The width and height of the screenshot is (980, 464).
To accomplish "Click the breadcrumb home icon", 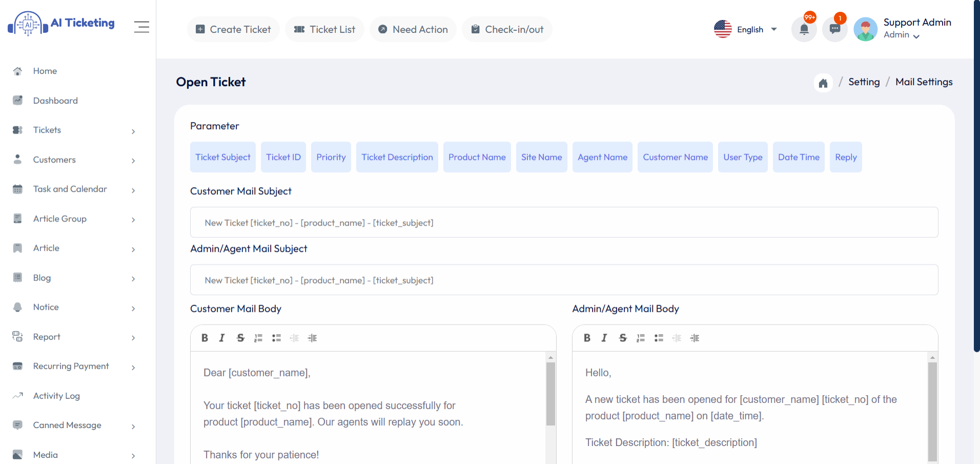I will point(823,83).
